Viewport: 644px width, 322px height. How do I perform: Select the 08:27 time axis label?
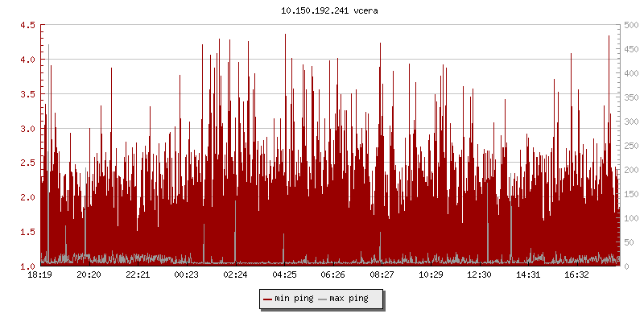[x=382, y=275]
